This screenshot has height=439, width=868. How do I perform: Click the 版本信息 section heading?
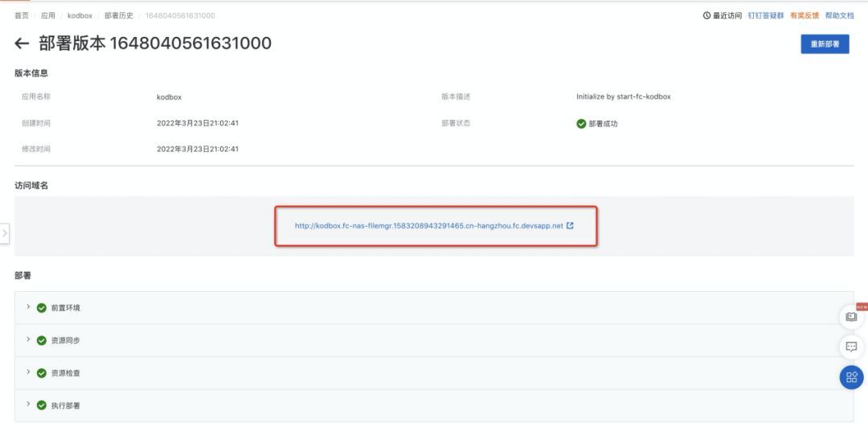click(x=31, y=73)
